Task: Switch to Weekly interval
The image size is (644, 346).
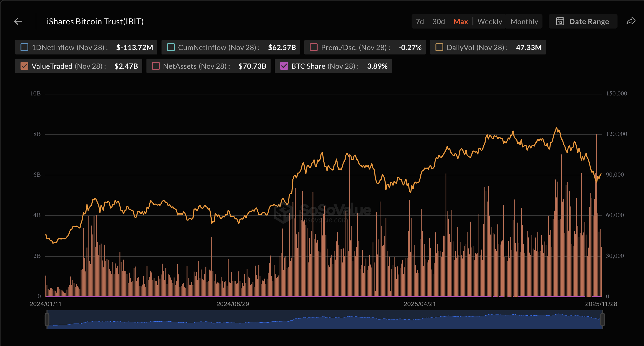Action: click(x=490, y=22)
